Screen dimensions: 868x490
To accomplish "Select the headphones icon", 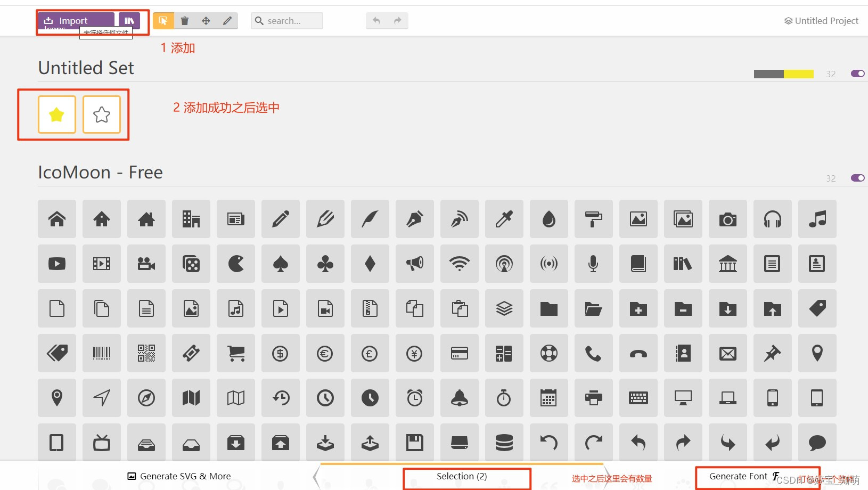I will 773,219.
